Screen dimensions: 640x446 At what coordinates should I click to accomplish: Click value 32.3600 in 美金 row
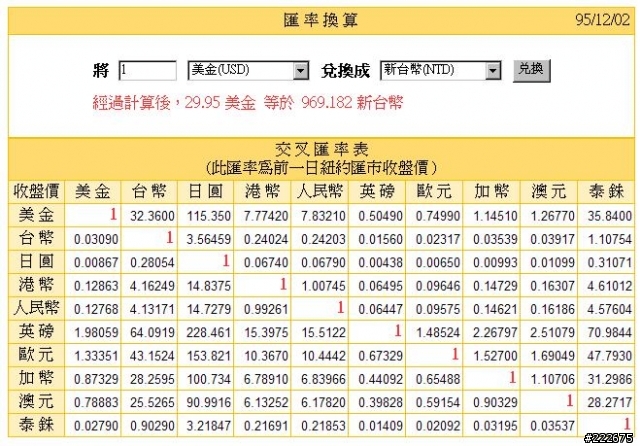click(x=152, y=216)
